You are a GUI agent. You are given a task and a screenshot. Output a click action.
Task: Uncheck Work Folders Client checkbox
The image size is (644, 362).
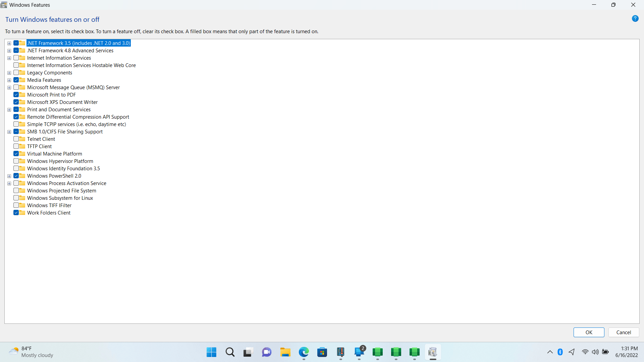[x=16, y=213]
